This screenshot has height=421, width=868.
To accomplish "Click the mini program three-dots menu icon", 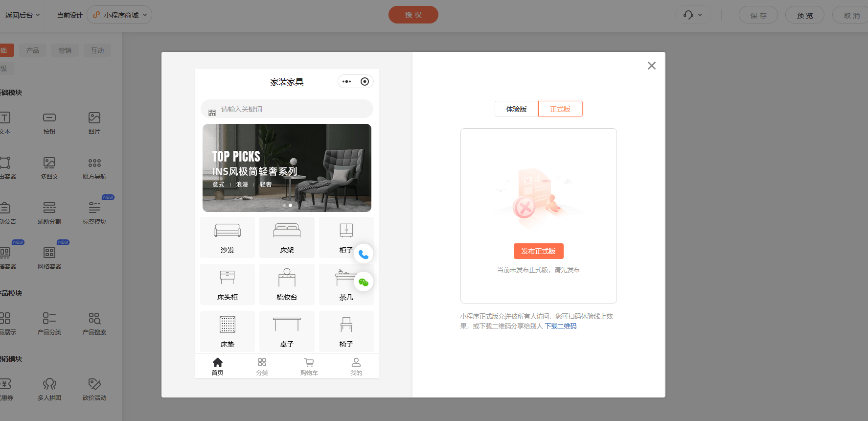I will (347, 82).
